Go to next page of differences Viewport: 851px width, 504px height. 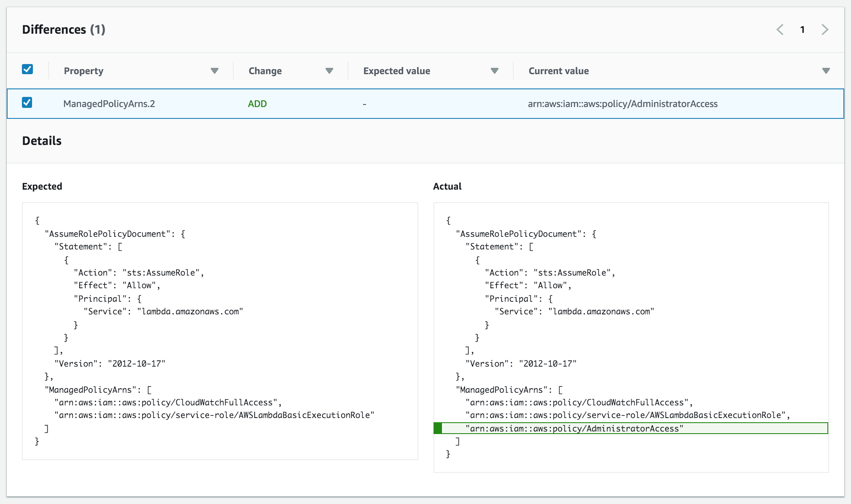(825, 29)
